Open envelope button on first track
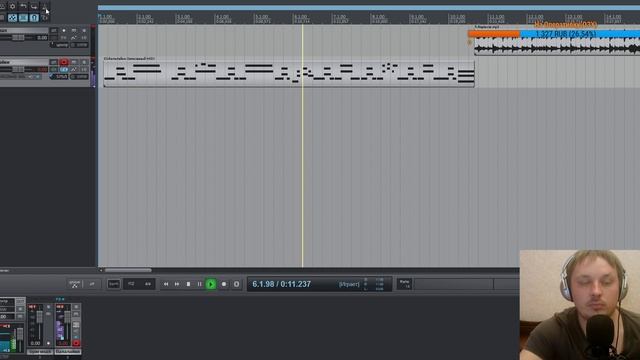640x360 pixels. point(74,38)
